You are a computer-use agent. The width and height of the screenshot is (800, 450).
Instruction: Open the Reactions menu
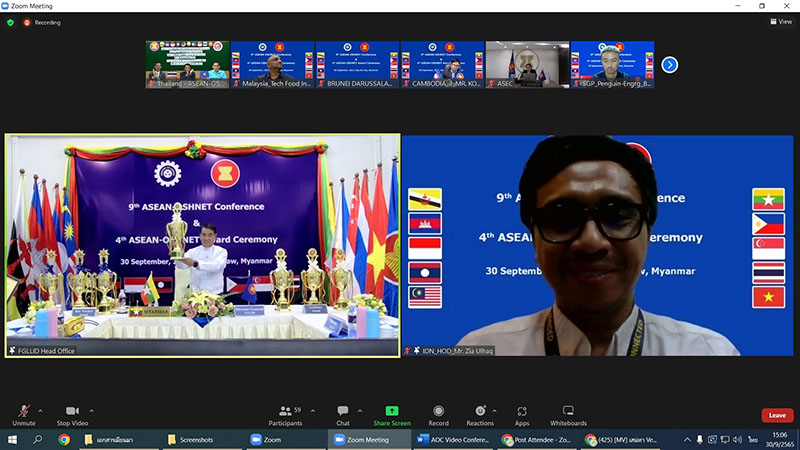pos(480,414)
